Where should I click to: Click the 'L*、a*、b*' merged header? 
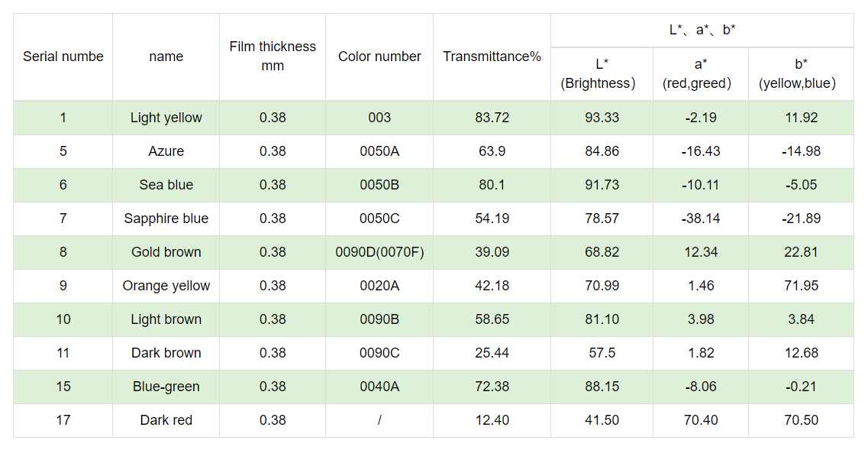click(702, 30)
